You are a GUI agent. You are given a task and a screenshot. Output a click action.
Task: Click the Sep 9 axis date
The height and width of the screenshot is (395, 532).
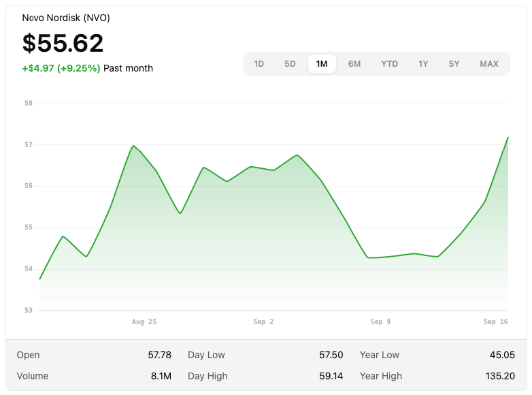[x=380, y=321]
